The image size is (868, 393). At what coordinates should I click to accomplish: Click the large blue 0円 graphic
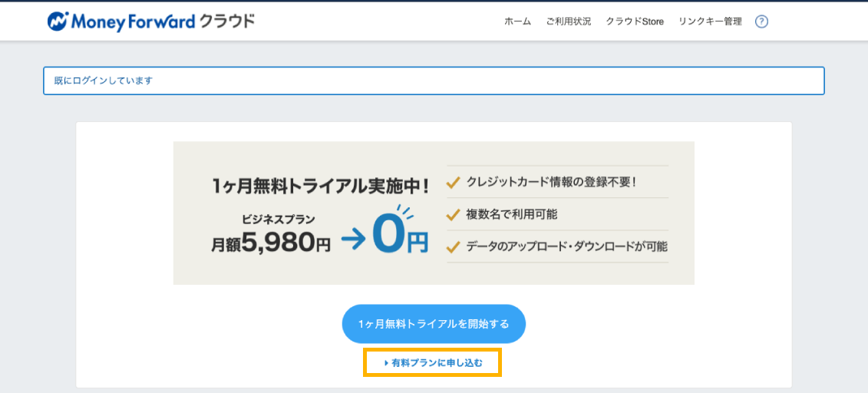pos(398,231)
